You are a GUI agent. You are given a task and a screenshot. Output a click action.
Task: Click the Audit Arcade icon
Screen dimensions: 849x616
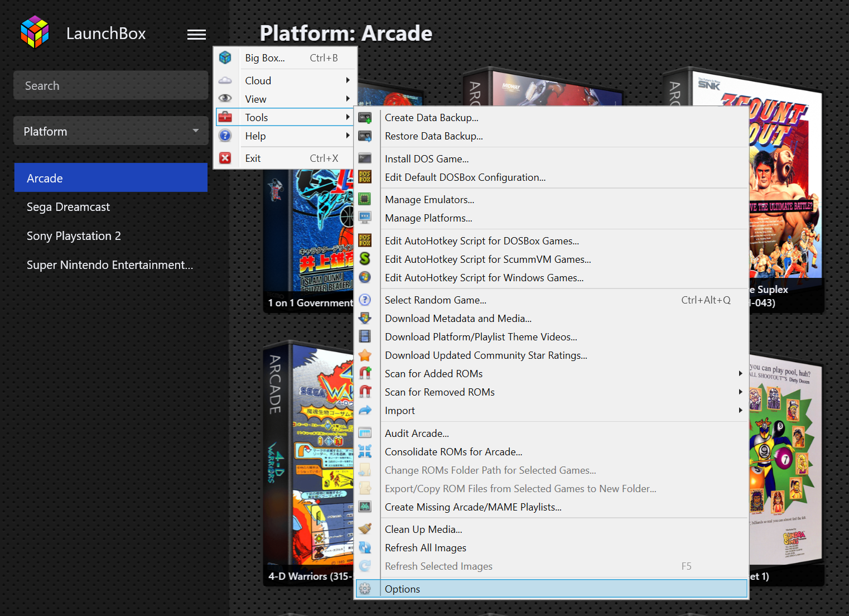pyautogui.click(x=365, y=433)
